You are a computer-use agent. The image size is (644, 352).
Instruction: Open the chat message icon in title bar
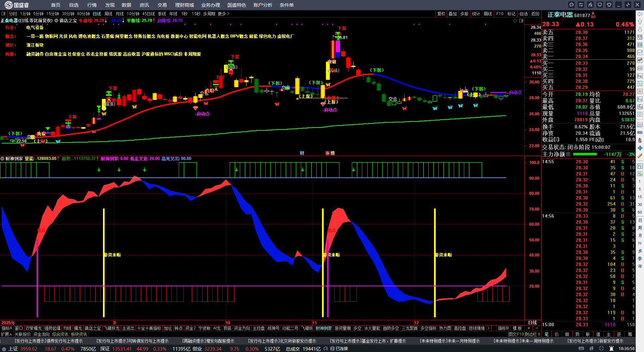point(572,5)
